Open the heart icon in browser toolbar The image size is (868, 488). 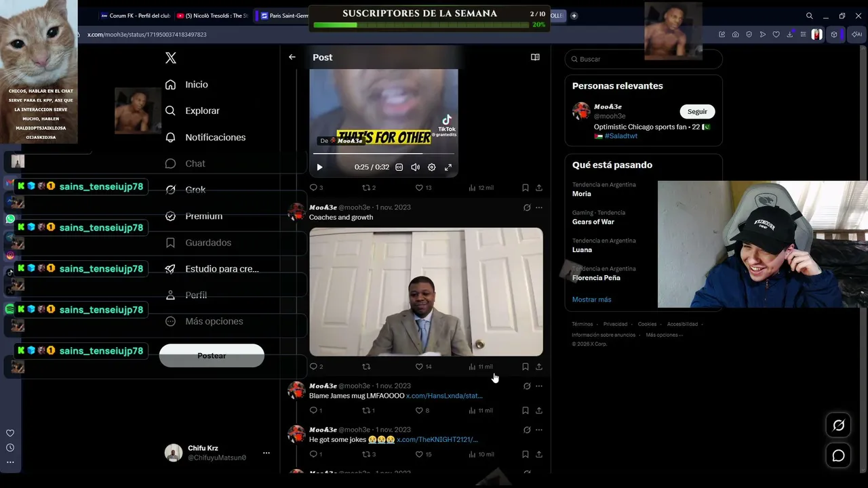776,35
